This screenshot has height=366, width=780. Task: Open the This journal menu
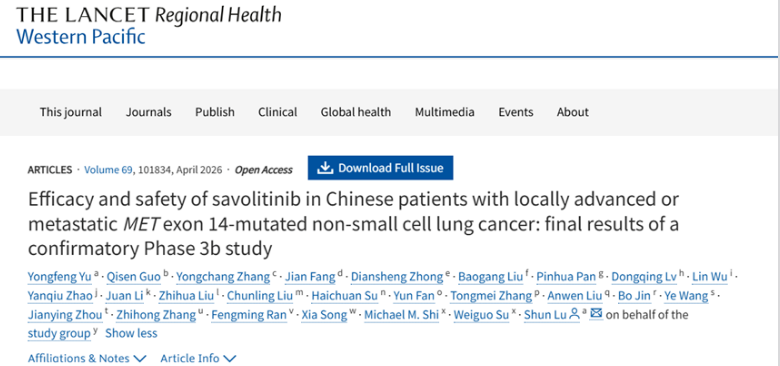click(x=71, y=112)
